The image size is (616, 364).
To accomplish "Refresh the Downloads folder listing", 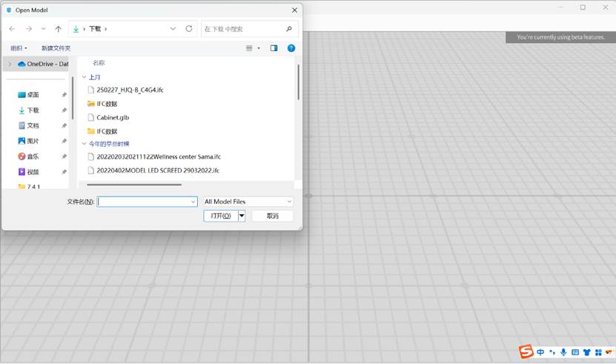I will 189,29.
